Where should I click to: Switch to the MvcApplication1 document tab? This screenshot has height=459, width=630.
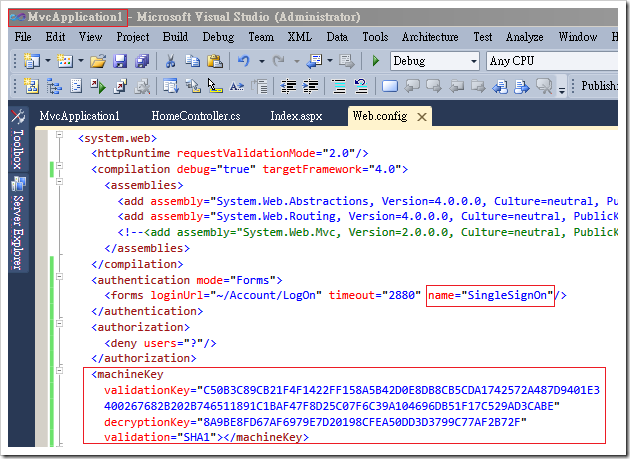(79, 116)
